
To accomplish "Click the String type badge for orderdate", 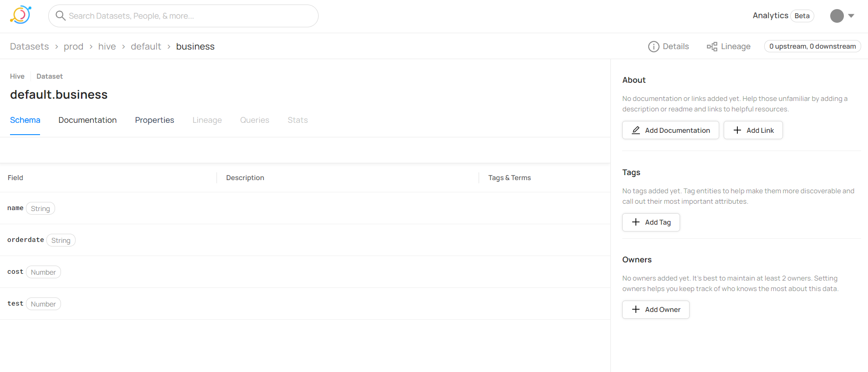I will click(61, 240).
